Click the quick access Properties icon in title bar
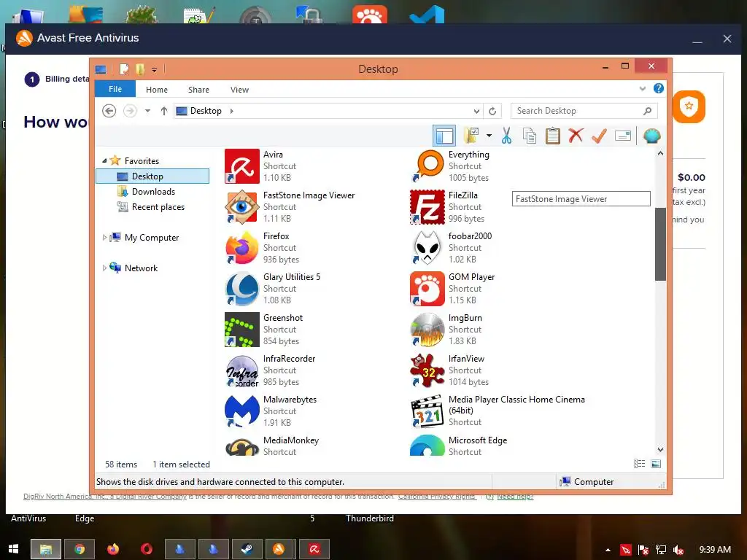Image resolution: width=747 pixels, height=560 pixels. (x=124, y=69)
